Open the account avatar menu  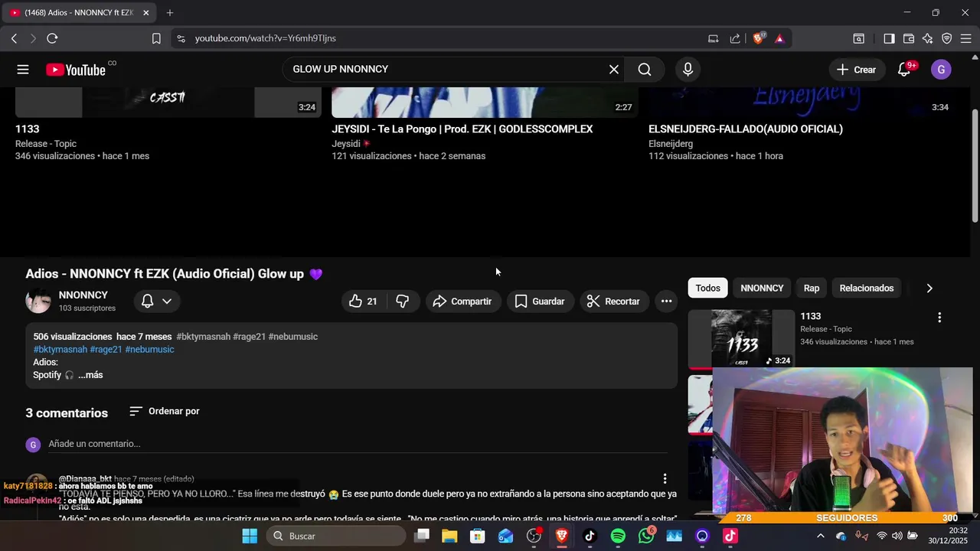[941, 70]
